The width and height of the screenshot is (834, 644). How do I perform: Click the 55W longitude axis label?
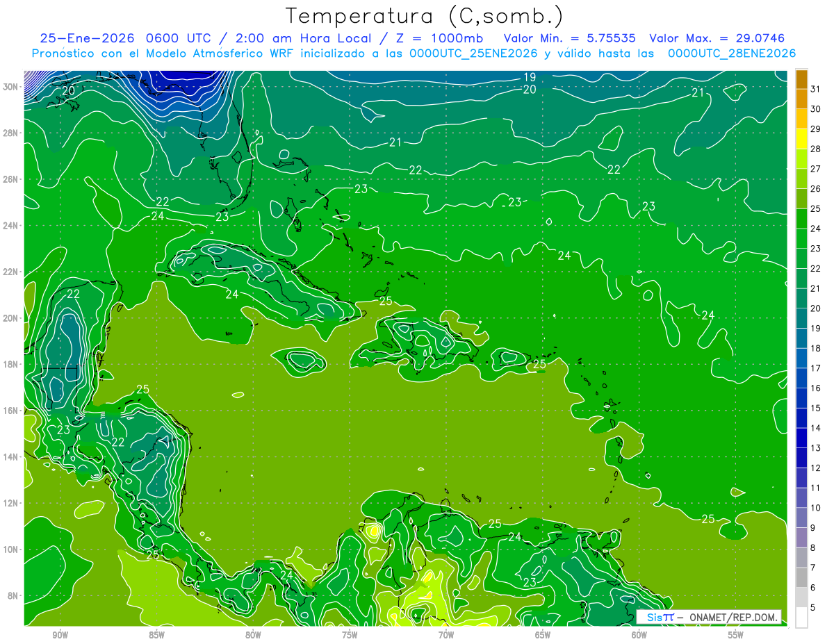(x=736, y=635)
